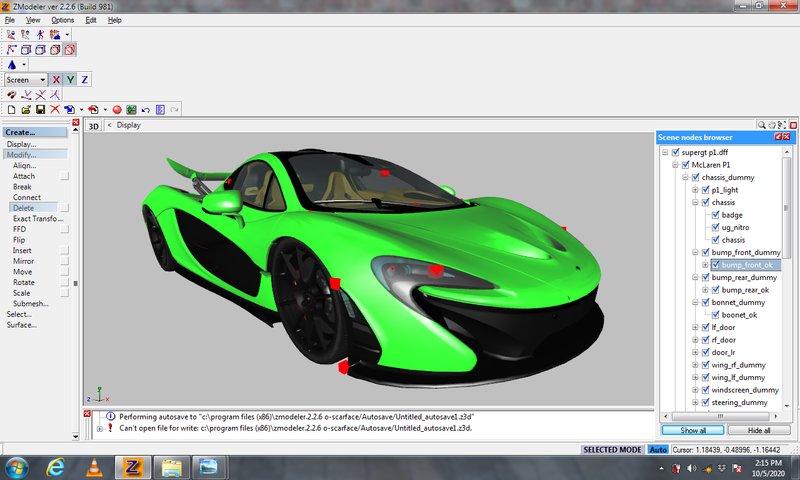Click the first select tool icon
Screen dimensions: 800x480
(11, 35)
